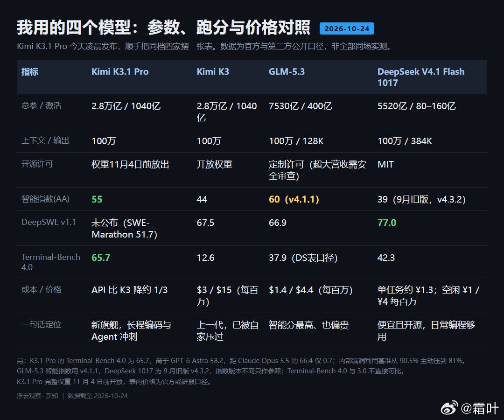Click the 便宜且开源，日常编程够用 cell
The width and height of the screenshot is (504, 420).
(x=426, y=330)
